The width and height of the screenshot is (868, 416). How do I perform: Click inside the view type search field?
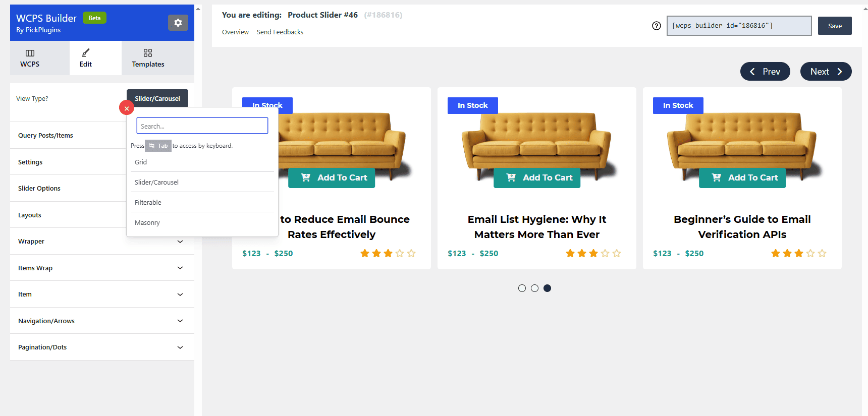[202, 126]
